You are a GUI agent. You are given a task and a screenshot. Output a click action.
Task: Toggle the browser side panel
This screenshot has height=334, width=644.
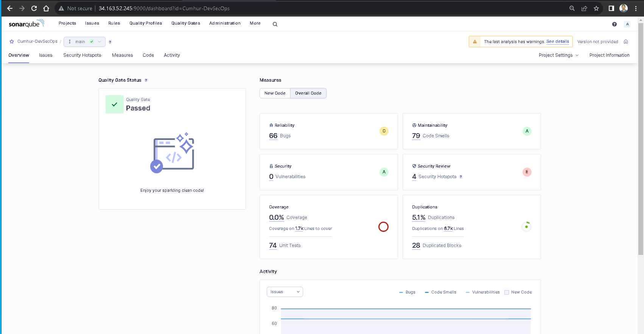pyautogui.click(x=611, y=8)
